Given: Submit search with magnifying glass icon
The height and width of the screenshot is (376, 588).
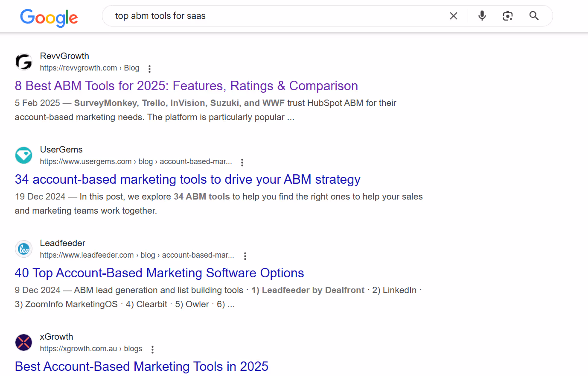Looking at the screenshot, I should [534, 16].
